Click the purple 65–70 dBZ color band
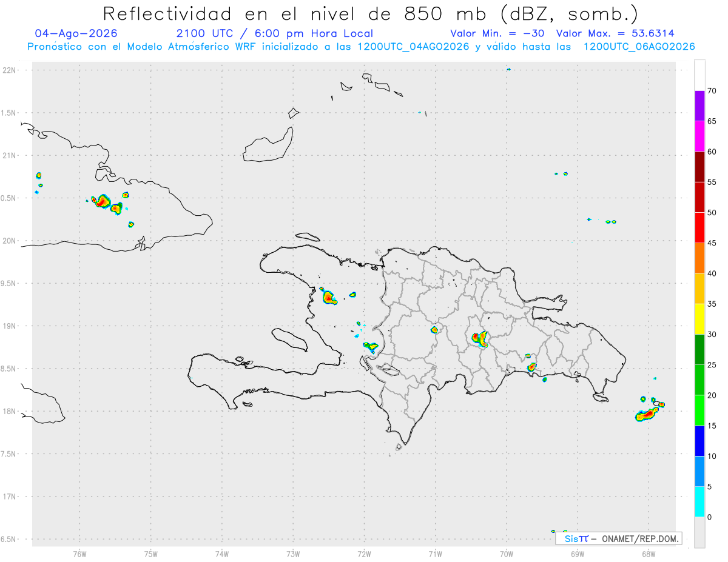Screen dimensions: 728x562 pyautogui.click(x=699, y=106)
